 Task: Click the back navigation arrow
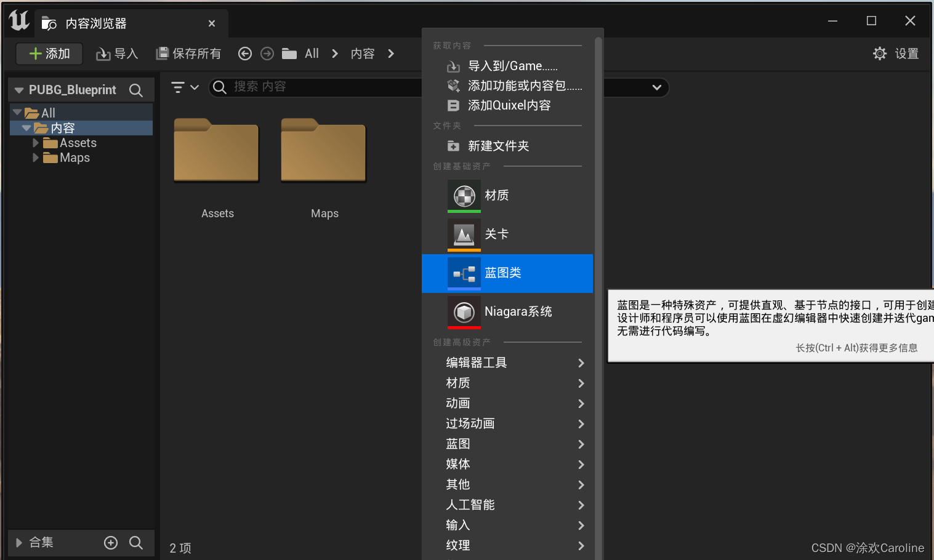(x=244, y=54)
